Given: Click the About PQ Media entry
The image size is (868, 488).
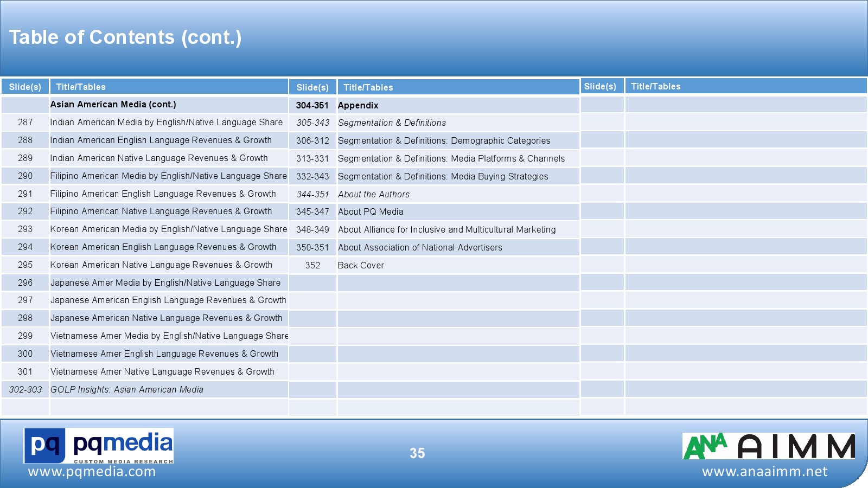Looking at the screenshot, I should [371, 212].
